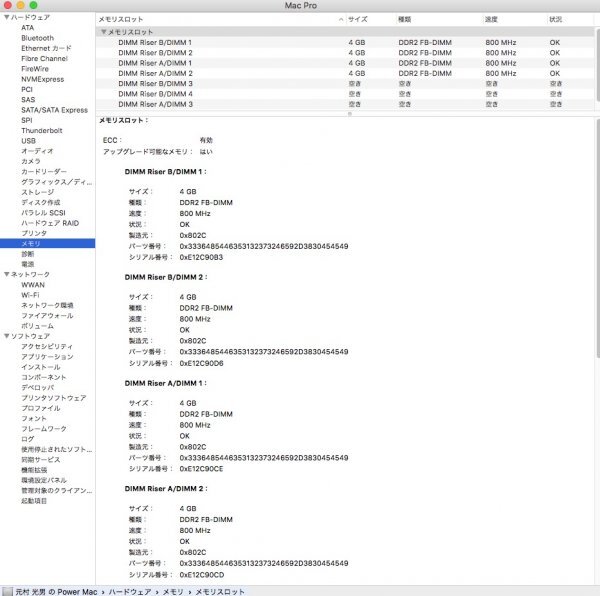Select Thunderbolt in the sidebar
The image size is (600, 596).
pyautogui.click(x=42, y=130)
